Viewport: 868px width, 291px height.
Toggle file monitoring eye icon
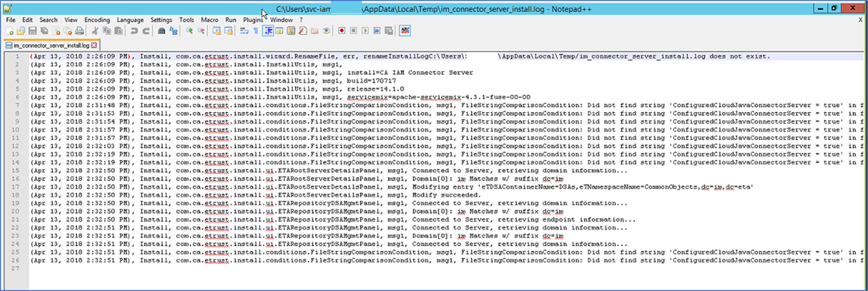coord(326,31)
